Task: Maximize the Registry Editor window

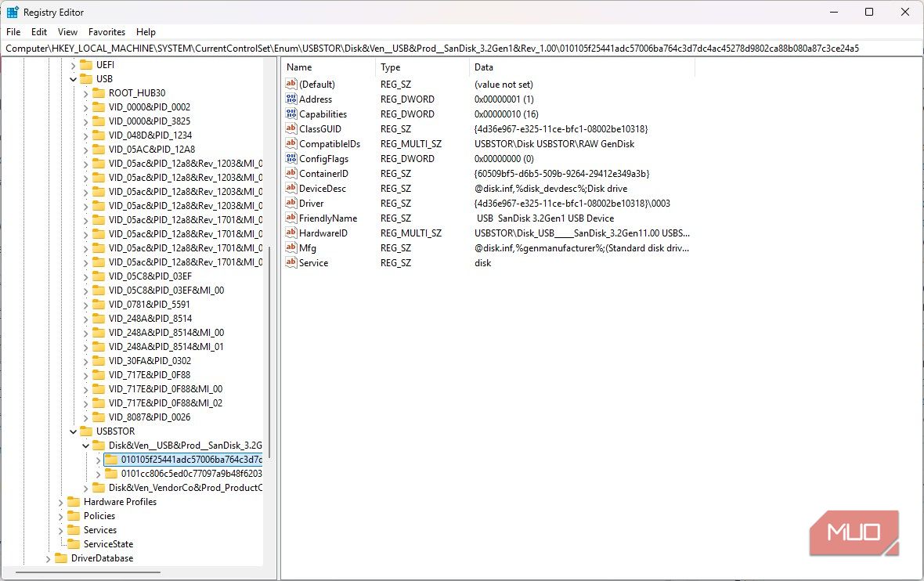Action: [x=868, y=12]
